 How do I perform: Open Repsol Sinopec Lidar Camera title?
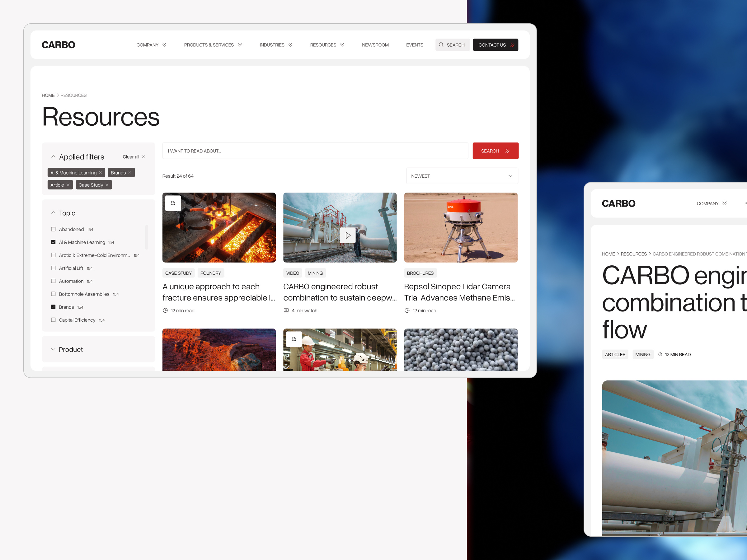[x=460, y=292]
